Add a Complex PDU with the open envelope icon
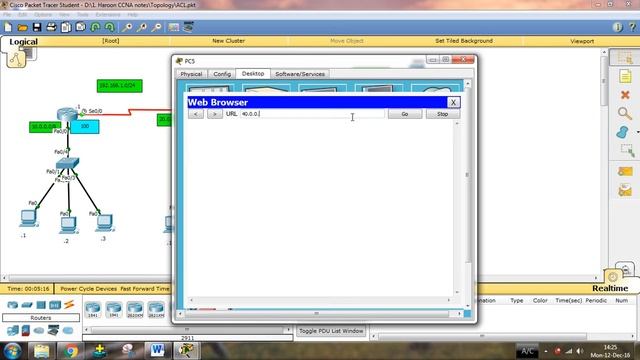The width and height of the screenshot is (640, 360). pos(625,190)
